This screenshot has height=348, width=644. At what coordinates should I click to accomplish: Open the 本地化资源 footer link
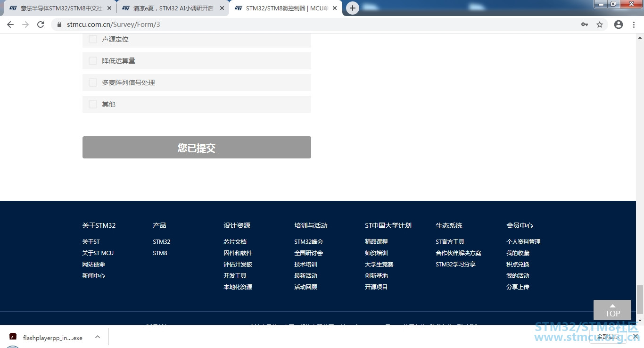coord(238,287)
